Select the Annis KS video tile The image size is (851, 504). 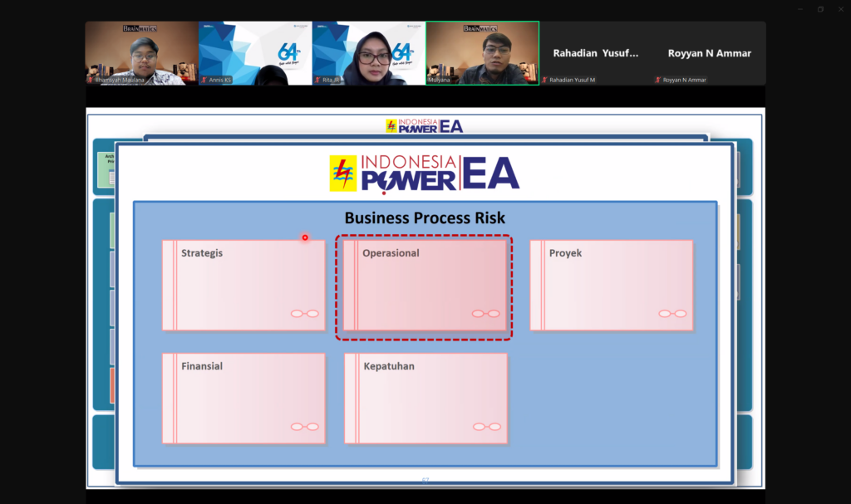click(x=255, y=51)
